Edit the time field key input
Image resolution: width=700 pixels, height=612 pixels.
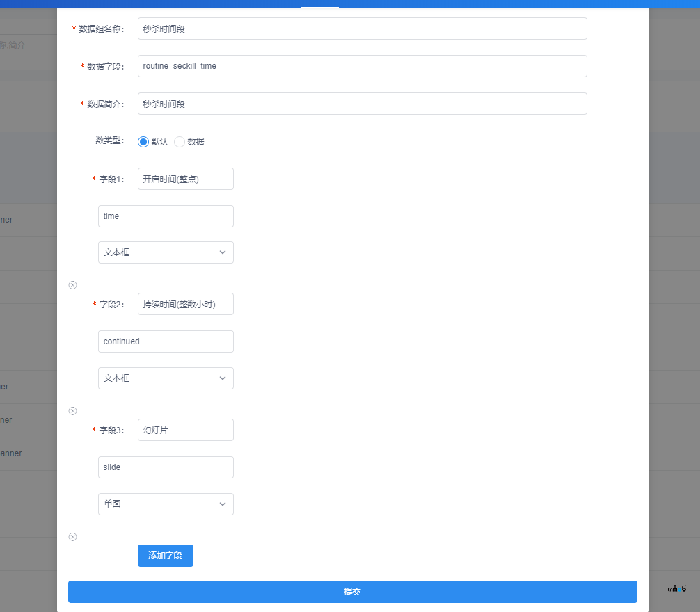click(166, 216)
